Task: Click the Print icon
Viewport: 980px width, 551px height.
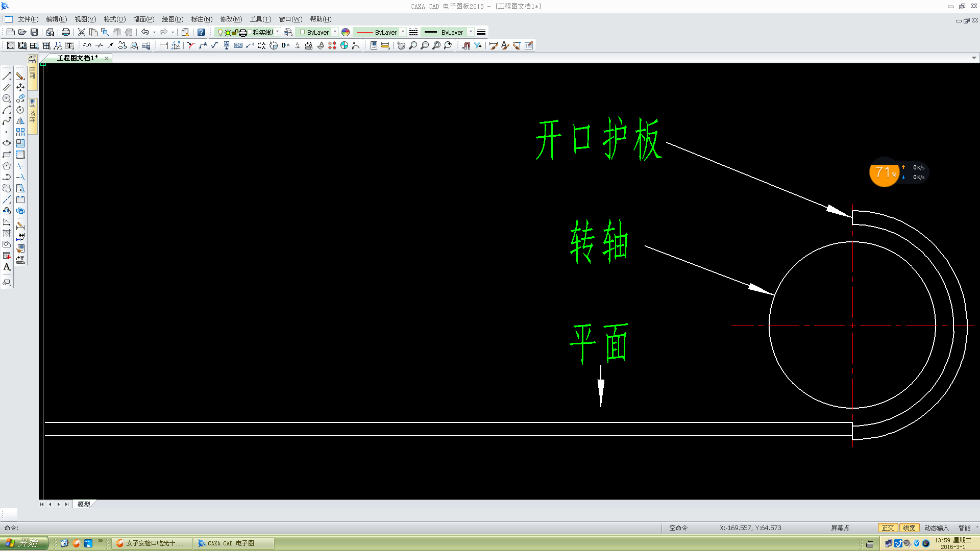Action: [x=66, y=32]
